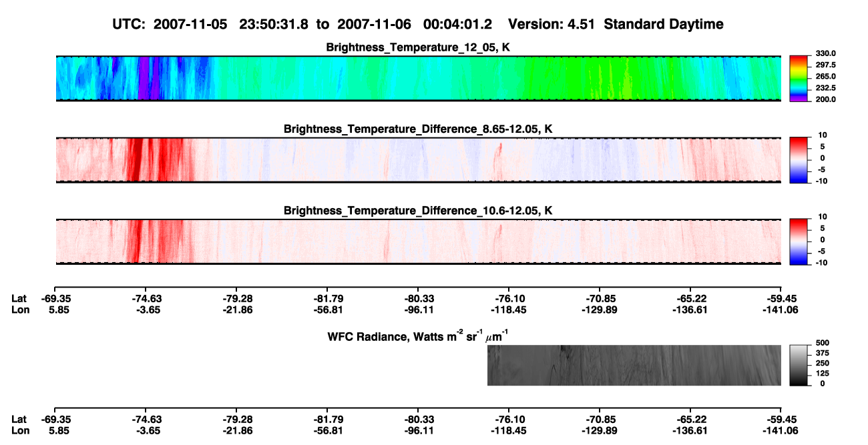Click longitude -56.81 on the axis under WFC image
Viewport: 868px width, 445px height.
[327, 430]
